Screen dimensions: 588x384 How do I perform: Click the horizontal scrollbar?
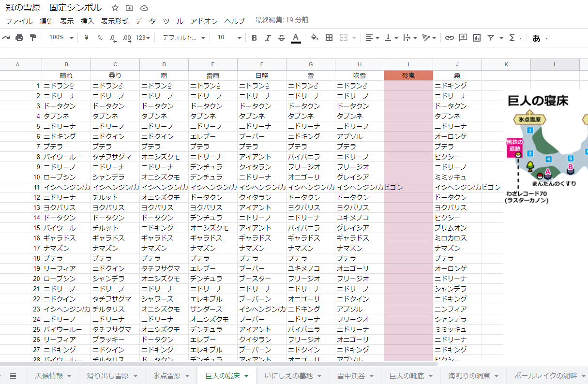click(x=219, y=364)
